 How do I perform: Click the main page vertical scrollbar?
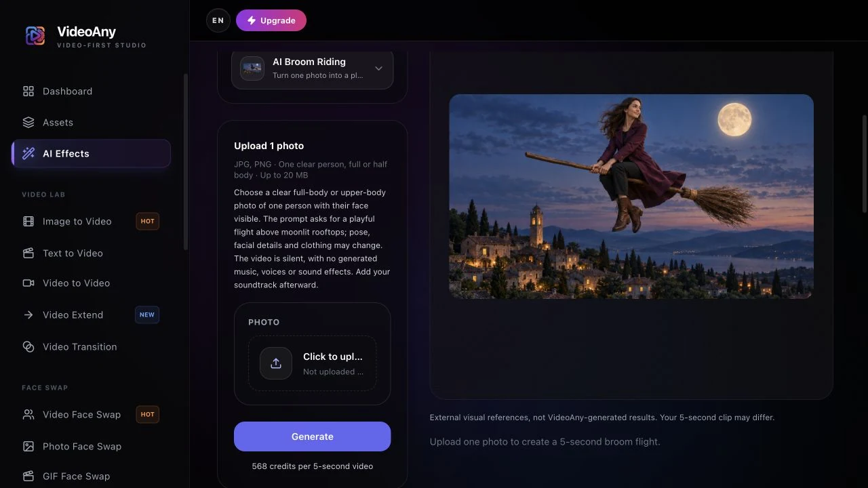(864, 164)
